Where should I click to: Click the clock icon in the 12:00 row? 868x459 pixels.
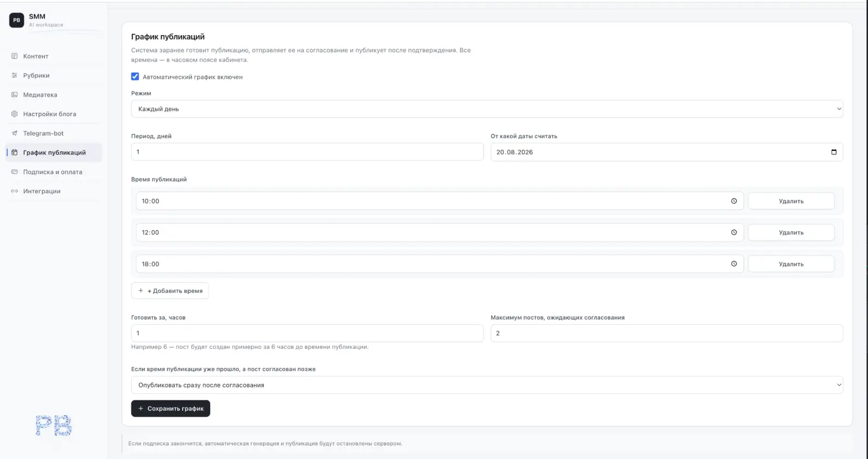pyautogui.click(x=734, y=232)
